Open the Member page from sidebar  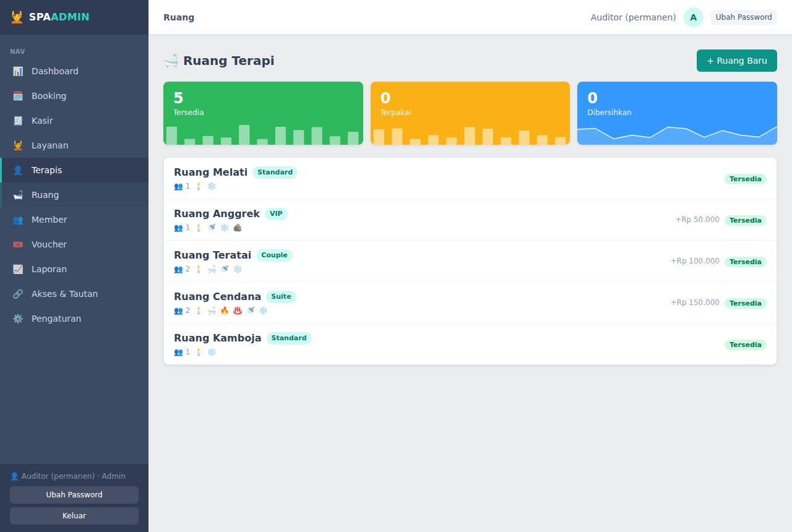[74, 220]
